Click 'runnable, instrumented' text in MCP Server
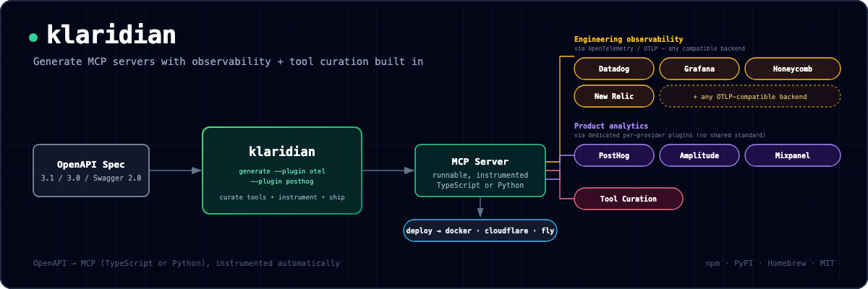The image size is (868, 289). [x=480, y=176]
